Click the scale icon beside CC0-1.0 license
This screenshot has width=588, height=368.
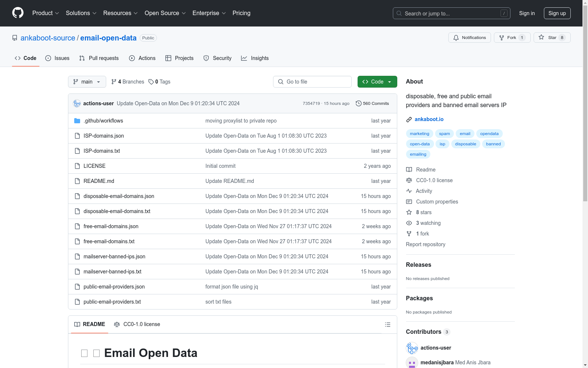coord(409,180)
